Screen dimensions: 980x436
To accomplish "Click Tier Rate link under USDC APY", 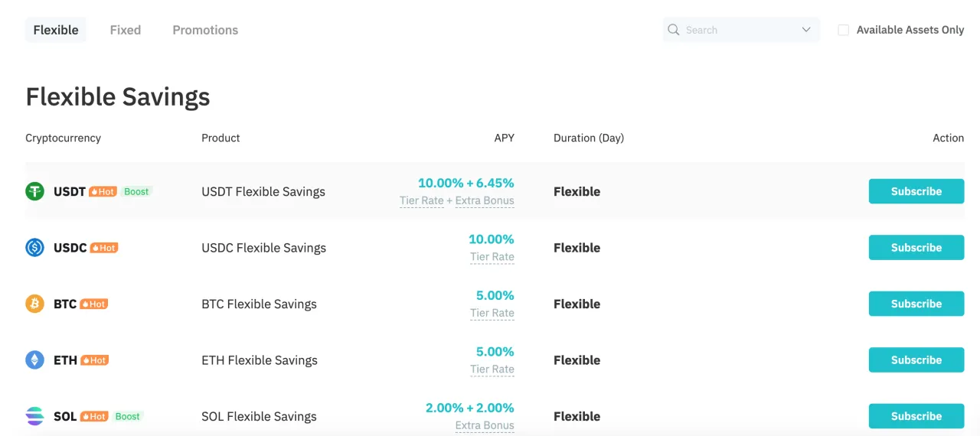I will pyautogui.click(x=492, y=257).
